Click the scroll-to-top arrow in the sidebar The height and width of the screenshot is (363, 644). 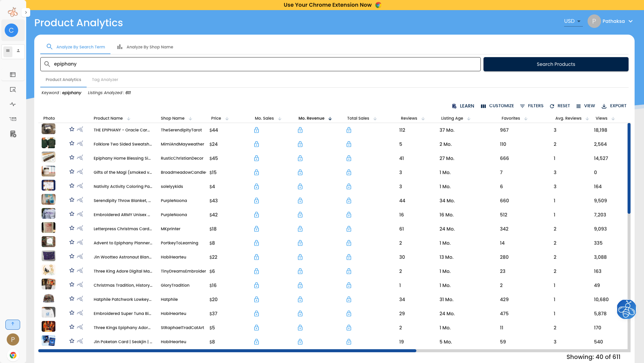pyautogui.click(x=13, y=324)
